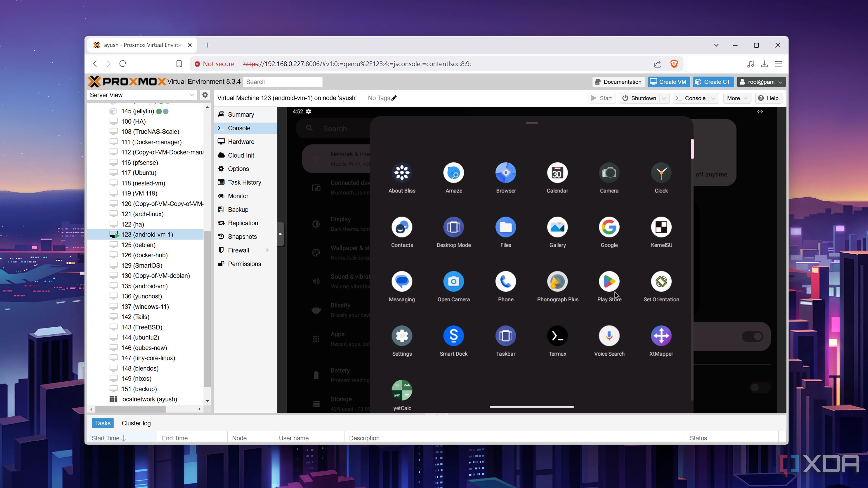
Task: Click the server tree horizontal scrollbar
Action: click(x=131, y=409)
